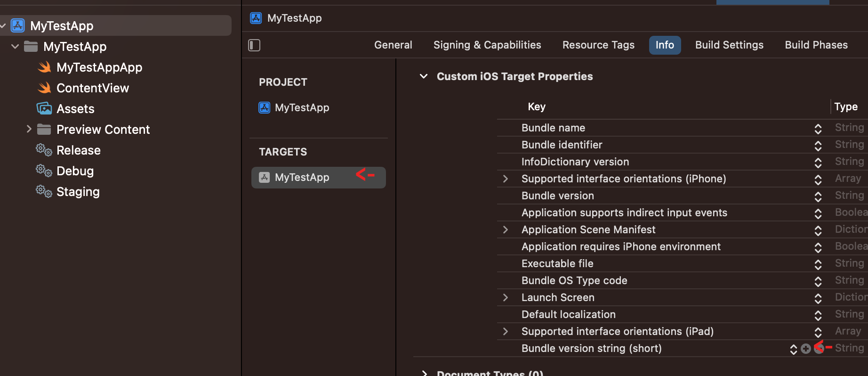Click the add (+) button on Bundle version string row
This screenshot has height=376, width=868.
click(x=806, y=349)
